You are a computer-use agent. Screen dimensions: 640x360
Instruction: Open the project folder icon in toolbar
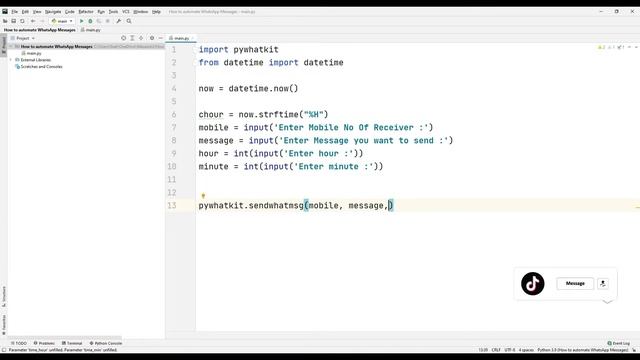(x=5, y=21)
